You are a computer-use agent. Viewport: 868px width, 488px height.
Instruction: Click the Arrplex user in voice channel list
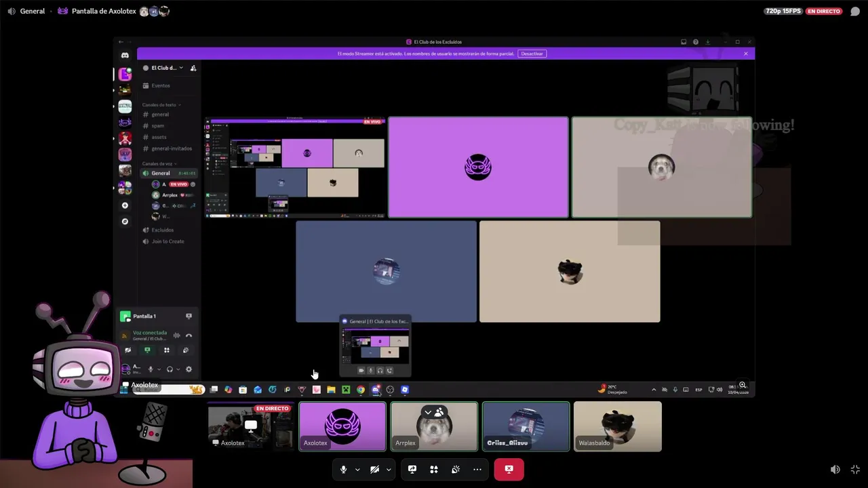pos(174,195)
